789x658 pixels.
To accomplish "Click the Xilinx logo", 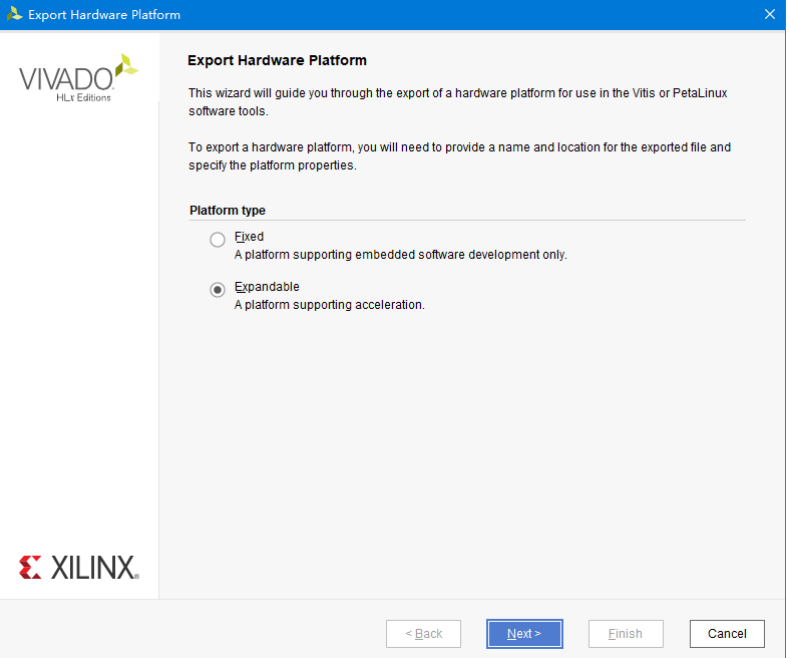I will point(79,567).
